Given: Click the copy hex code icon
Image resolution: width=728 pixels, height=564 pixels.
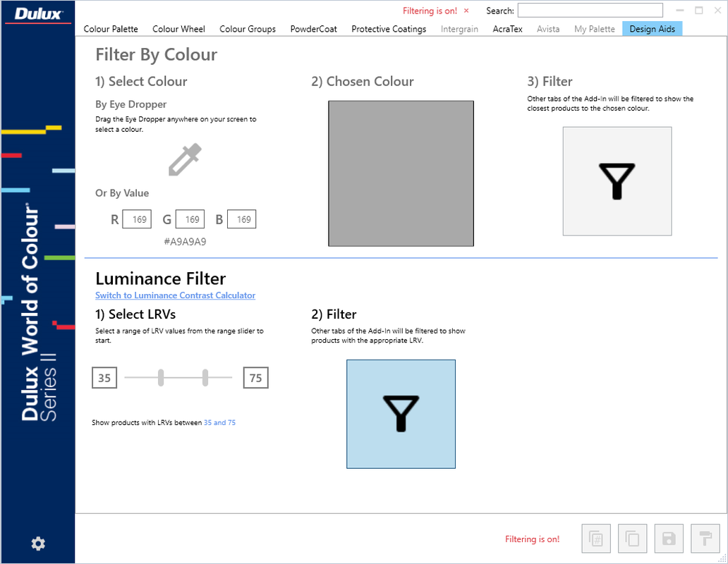Looking at the screenshot, I should [x=595, y=538].
